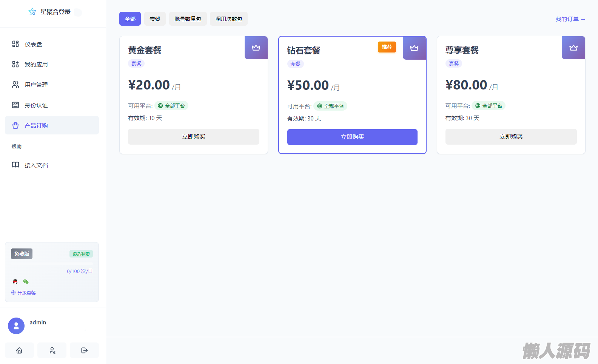Open 用户管理 in the sidebar

(x=36, y=85)
